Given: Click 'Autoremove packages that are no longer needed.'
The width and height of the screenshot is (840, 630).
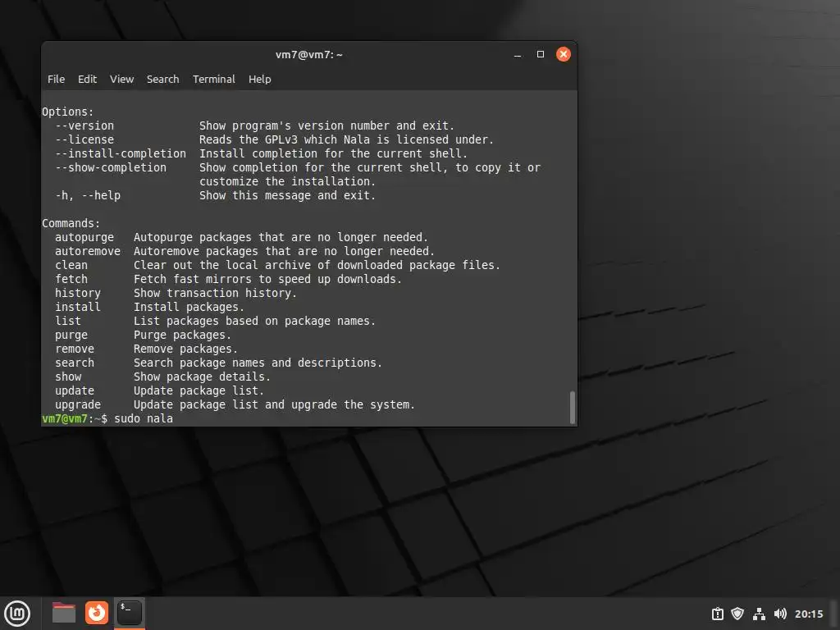Looking at the screenshot, I should (x=284, y=251).
